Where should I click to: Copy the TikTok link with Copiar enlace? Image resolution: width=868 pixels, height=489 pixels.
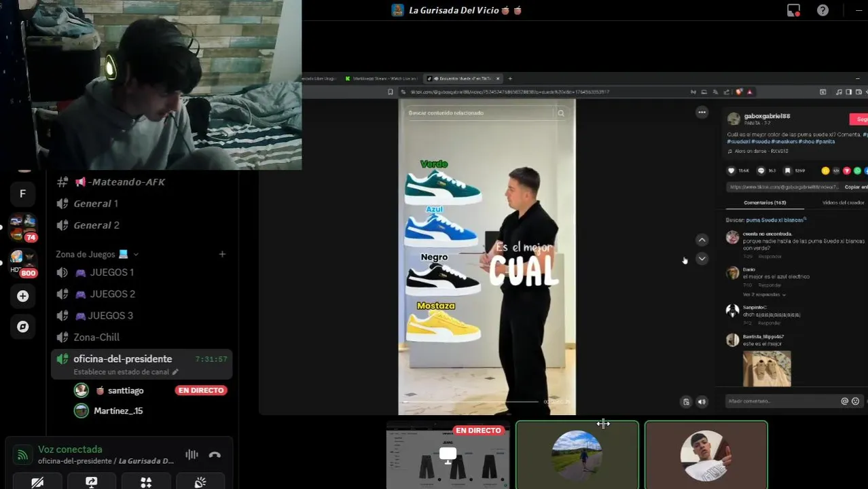tap(856, 187)
